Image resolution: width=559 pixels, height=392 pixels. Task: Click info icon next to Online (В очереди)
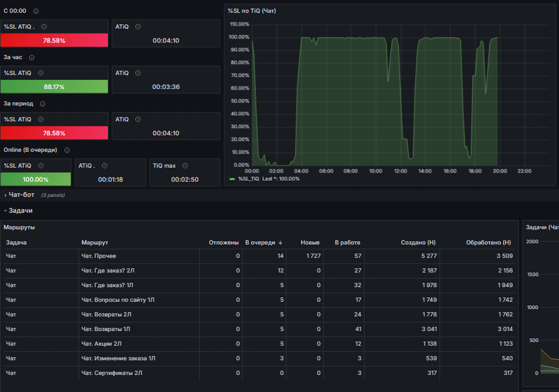tap(67, 150)
